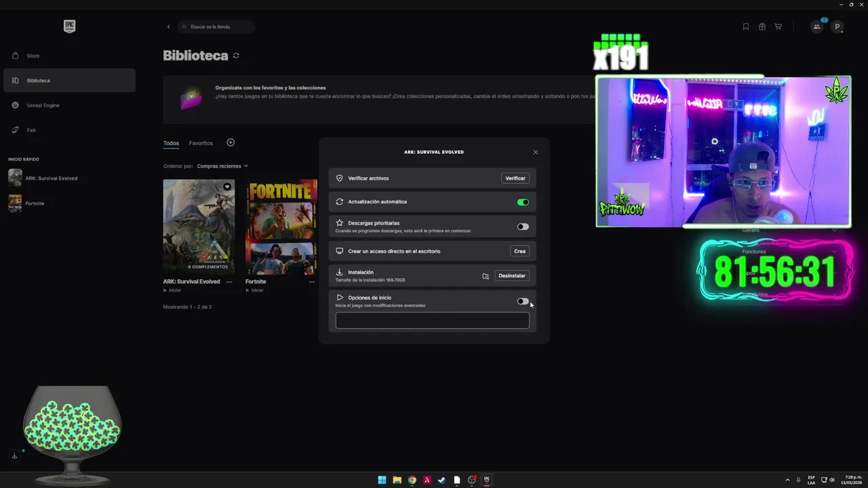Open the Windows Start menu
Image resolution: width=868 pixels, height=488 pixels.
pyautogui.click(x=382, y=480)
